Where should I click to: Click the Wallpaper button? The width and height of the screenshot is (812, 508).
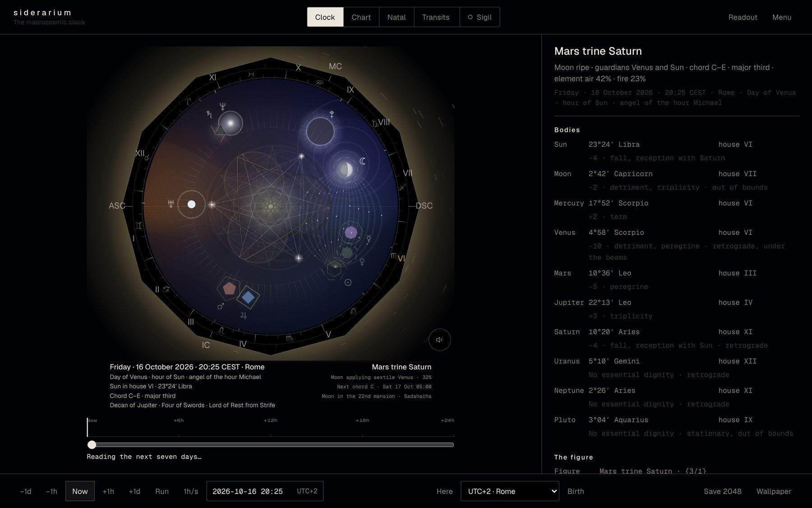coord(774,491)
